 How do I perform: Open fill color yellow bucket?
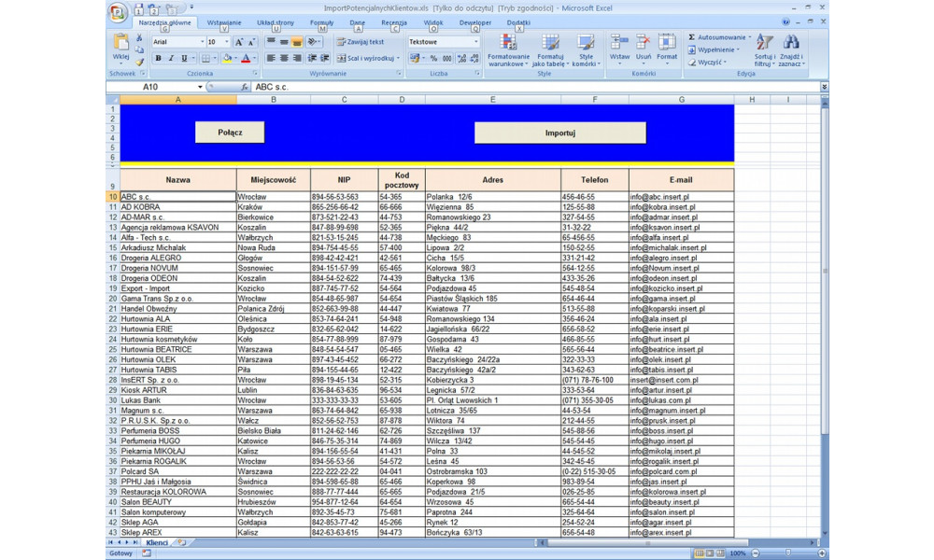pyautogui.click(x=226, y=58)
